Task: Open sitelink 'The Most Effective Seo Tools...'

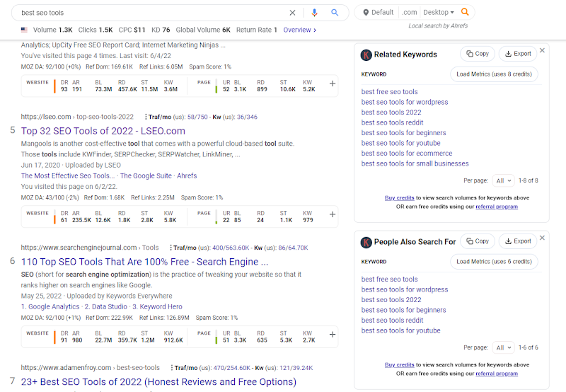Action: tap(67, 175)
